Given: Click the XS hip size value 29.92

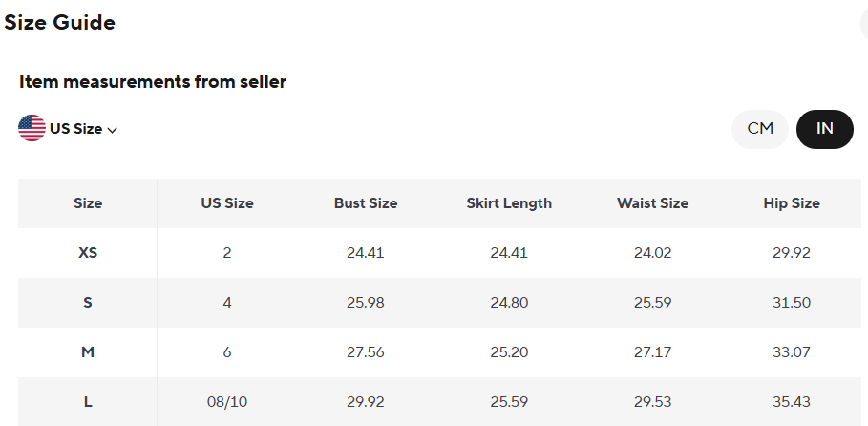Looking at the screenshot, I should [792, 253].
